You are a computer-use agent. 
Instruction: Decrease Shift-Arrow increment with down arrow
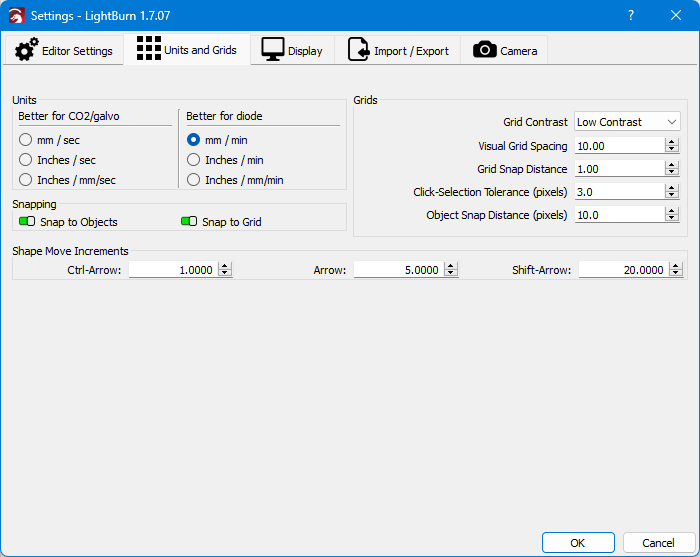[x=676, y=273]
